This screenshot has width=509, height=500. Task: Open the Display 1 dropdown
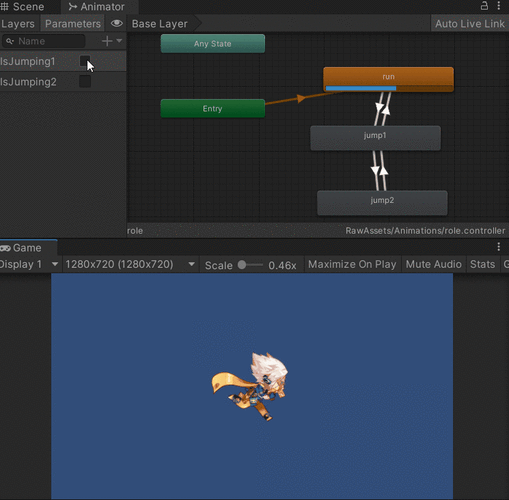[29, 264]
